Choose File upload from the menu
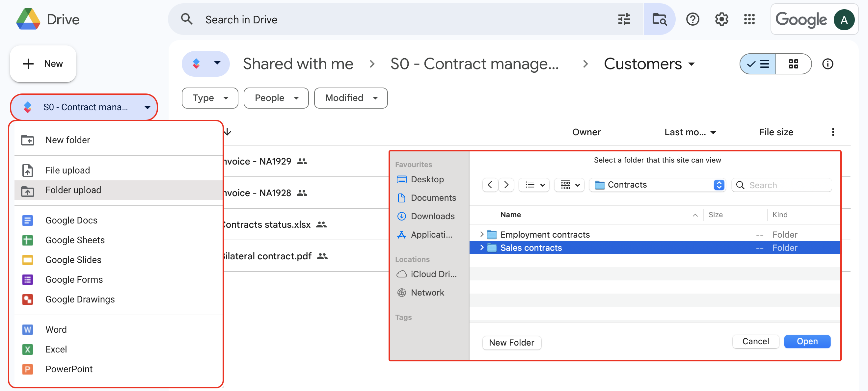 pos(118,170)
